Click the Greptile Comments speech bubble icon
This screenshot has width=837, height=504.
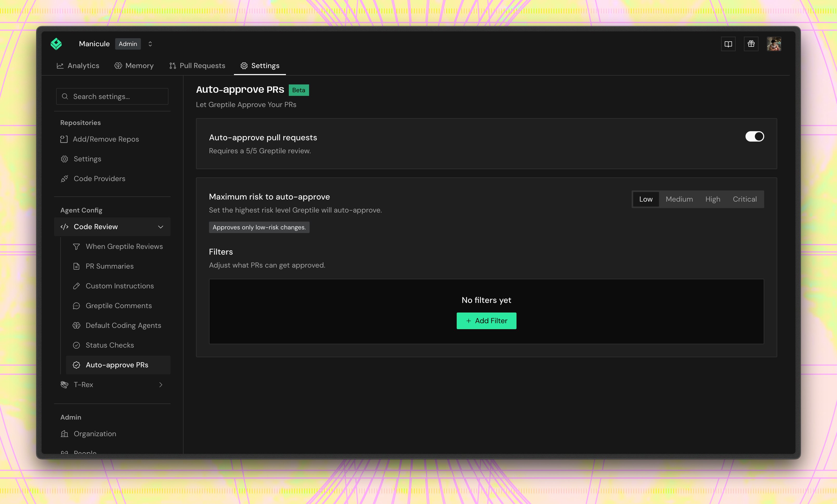click(x=76, y=306)
